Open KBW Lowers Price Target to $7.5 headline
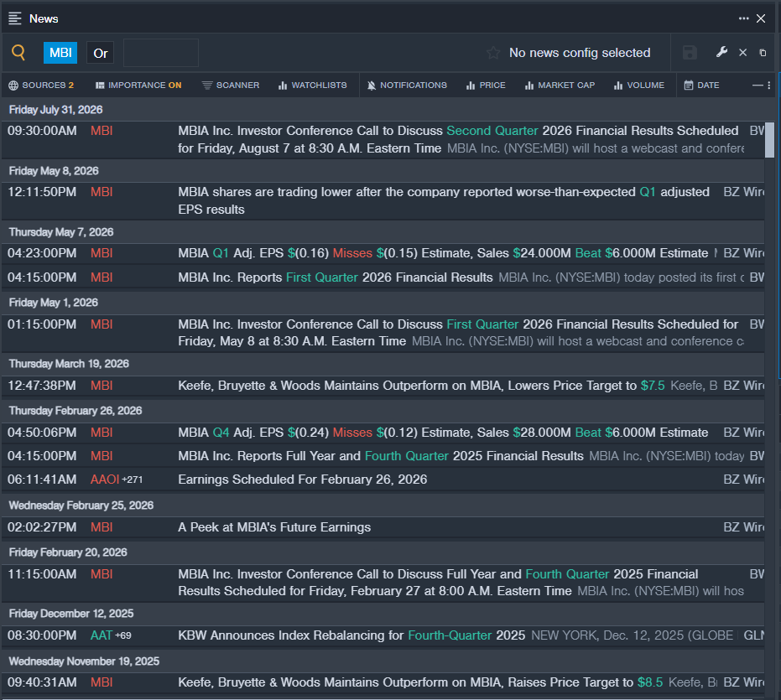 [x=421, y=386]
